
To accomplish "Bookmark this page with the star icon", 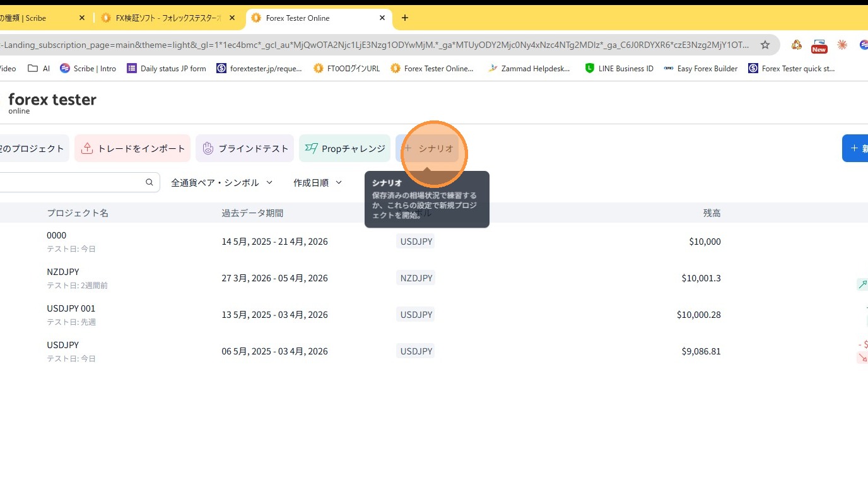I will click(x=765, y=45).
